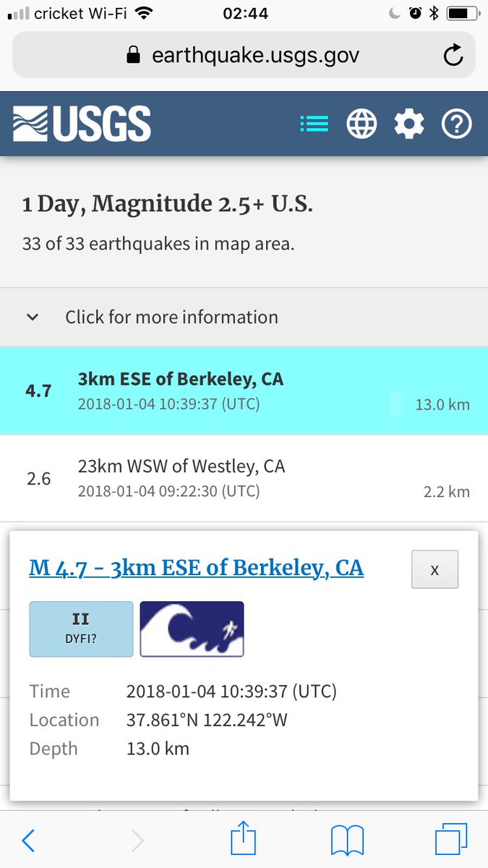The image size is (488, 868).
Task: Tap the earthquake.usgs.gov address bar
Action: 244,55
